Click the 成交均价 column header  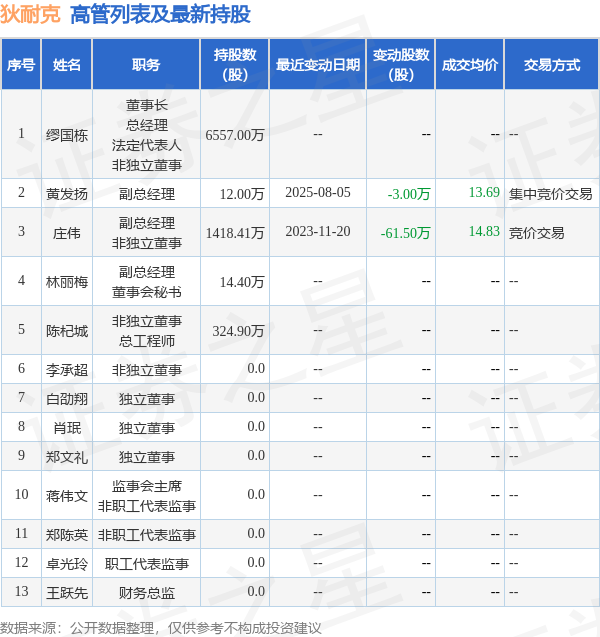470,65
